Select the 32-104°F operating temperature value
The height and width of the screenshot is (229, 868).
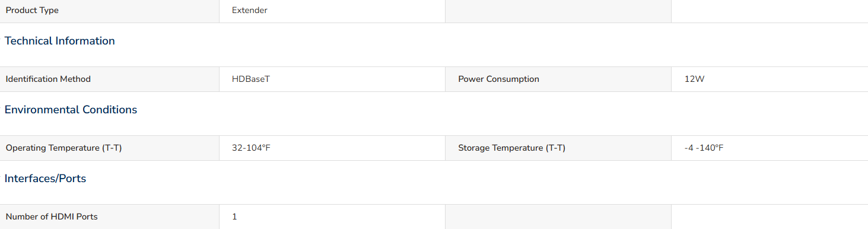[x=251, y=148]
